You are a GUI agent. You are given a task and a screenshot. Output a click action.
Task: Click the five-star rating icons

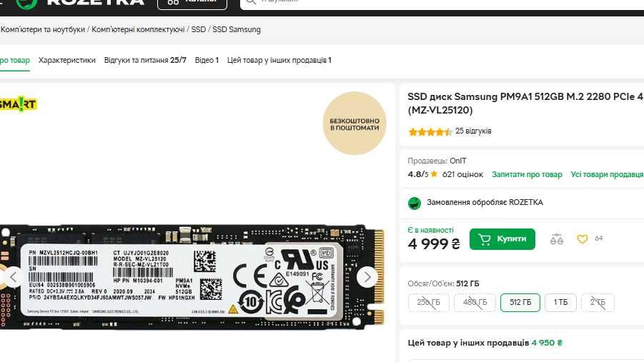coord(429,131)
